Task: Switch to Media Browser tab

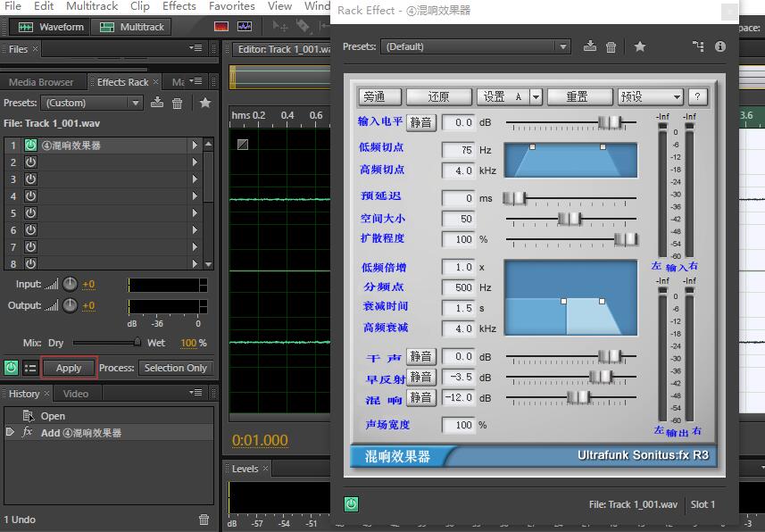Action: [x=41, y=82]
